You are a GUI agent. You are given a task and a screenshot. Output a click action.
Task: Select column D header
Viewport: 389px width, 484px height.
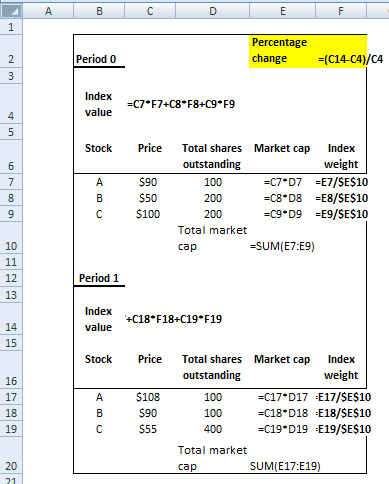212,11
